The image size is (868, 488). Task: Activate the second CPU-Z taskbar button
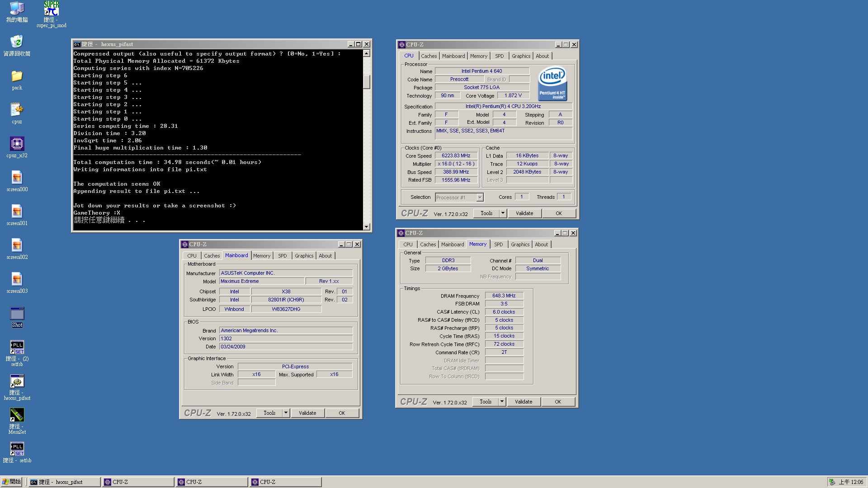pos(212,482)
